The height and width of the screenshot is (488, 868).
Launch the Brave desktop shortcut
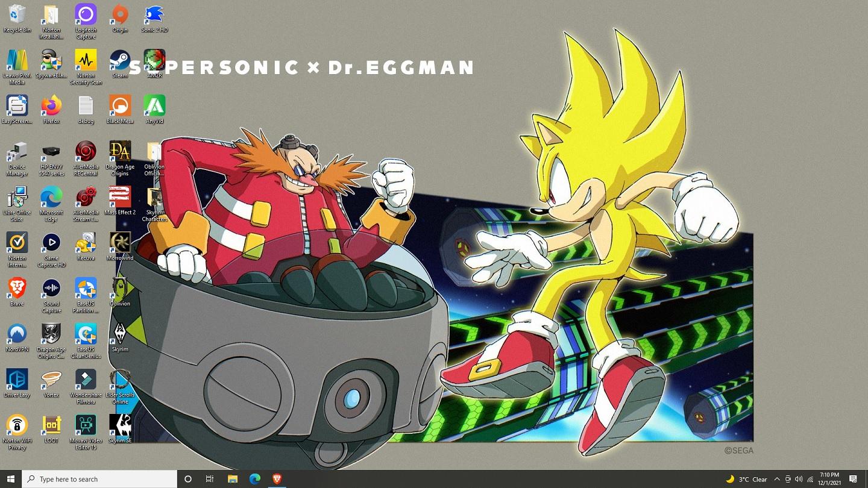coord(17,293)
